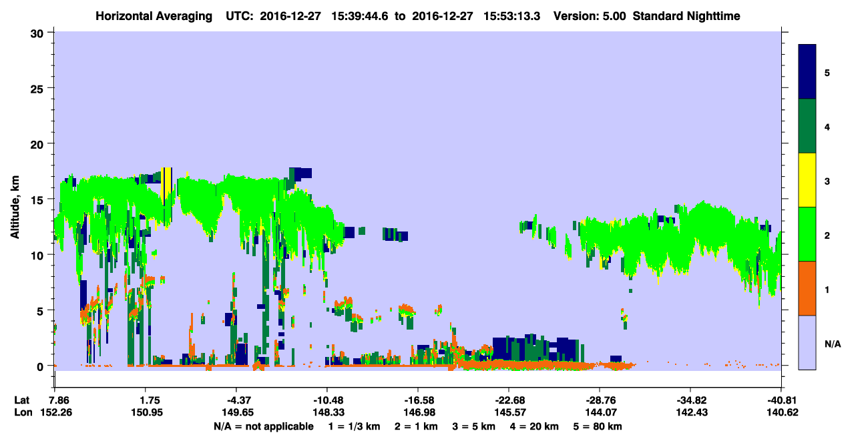Click legend text 'N/A = not applicable'
868x445 pixels.
263,426
